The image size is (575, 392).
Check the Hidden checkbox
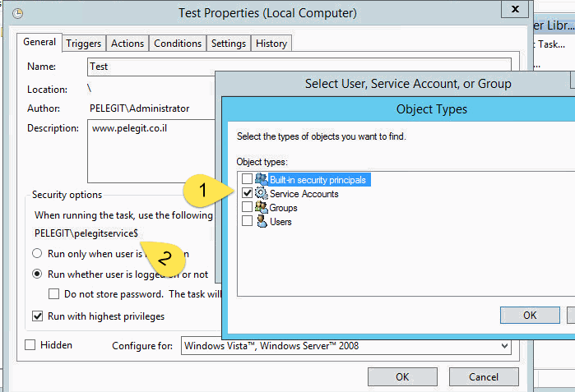(30, 344)
